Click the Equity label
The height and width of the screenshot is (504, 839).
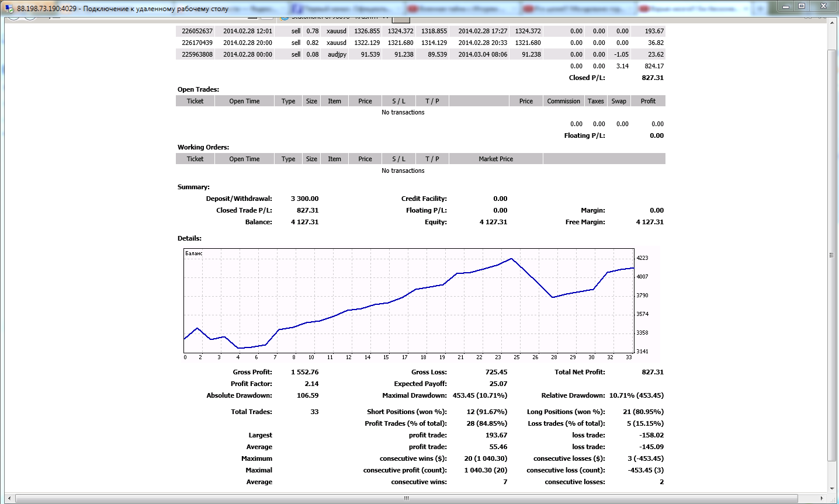(436, 222)
